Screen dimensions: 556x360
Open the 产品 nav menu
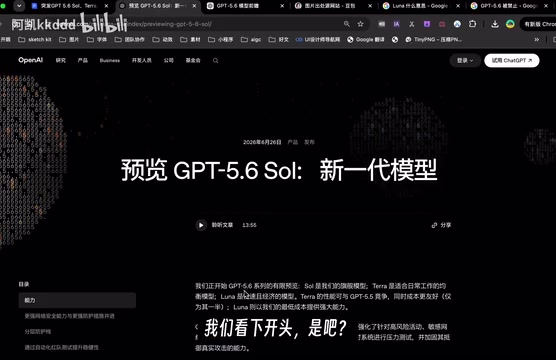(x=83, y=61)
